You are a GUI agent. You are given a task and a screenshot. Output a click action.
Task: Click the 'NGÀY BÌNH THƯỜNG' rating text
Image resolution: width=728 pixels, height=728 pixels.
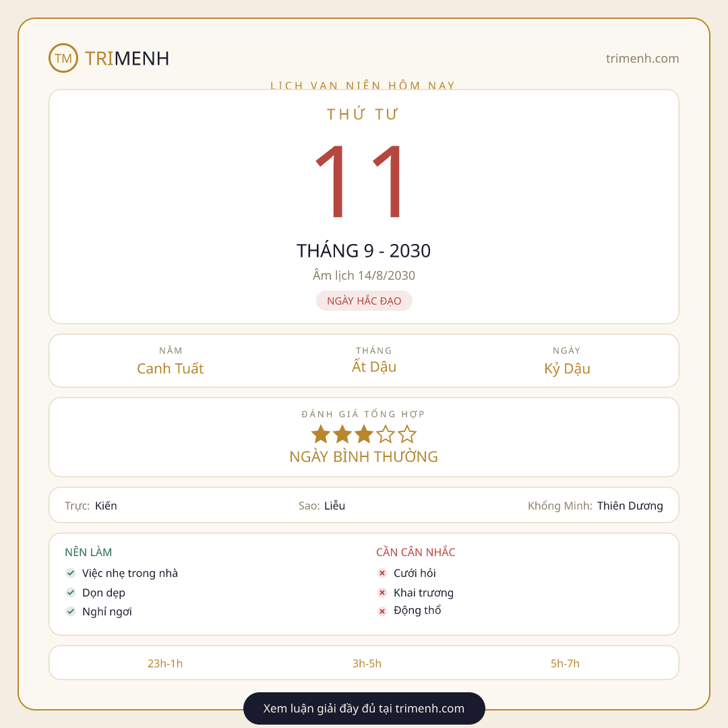(x=363, y=456)
